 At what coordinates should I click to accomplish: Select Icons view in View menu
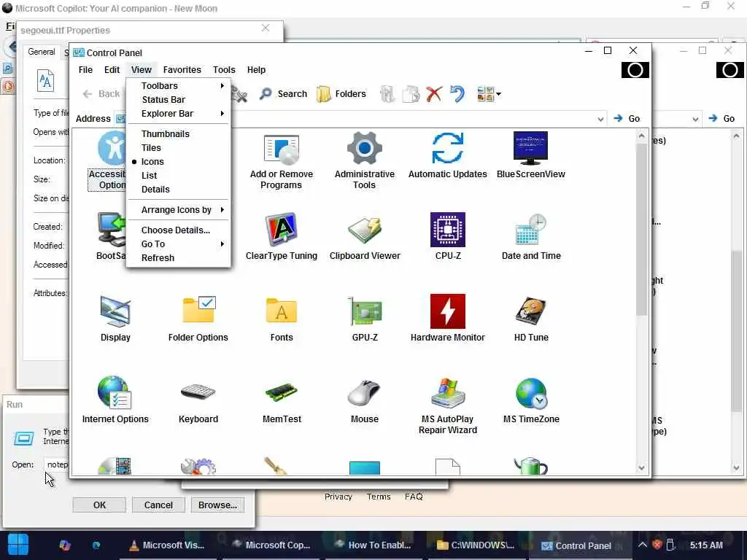(178, 161)
